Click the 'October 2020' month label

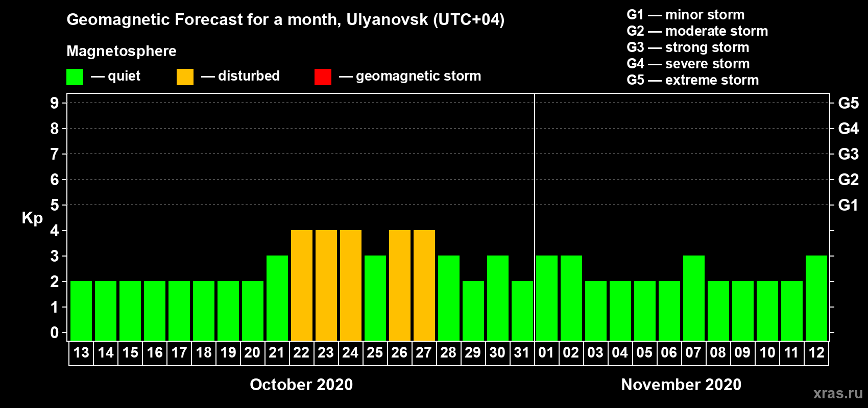point(301,385)
